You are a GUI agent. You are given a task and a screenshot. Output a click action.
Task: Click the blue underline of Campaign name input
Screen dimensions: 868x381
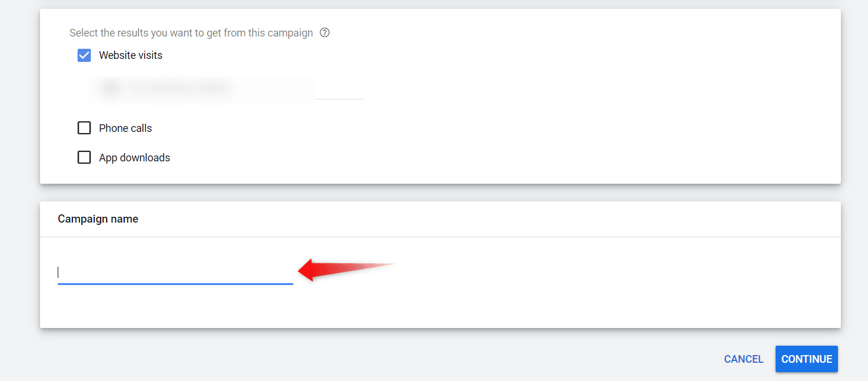[x=175, y=284]
